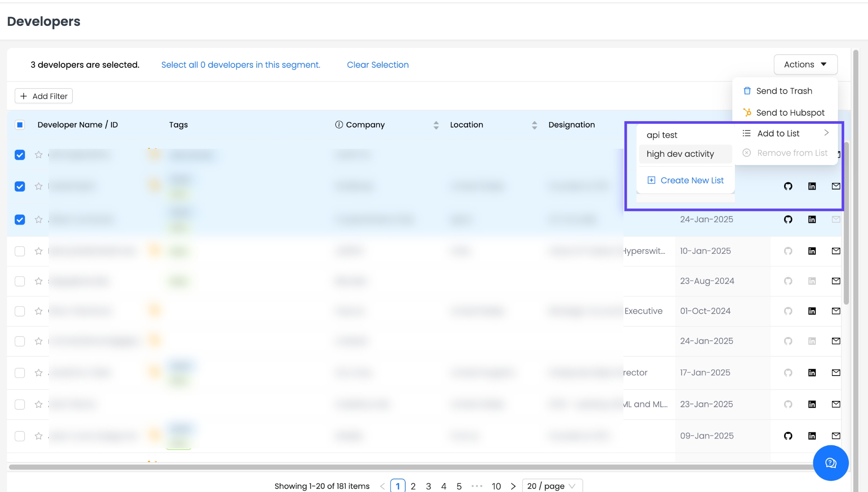Open the 20 / page size dropdown
Screen dimensions: 868x492
click(552, 486)
